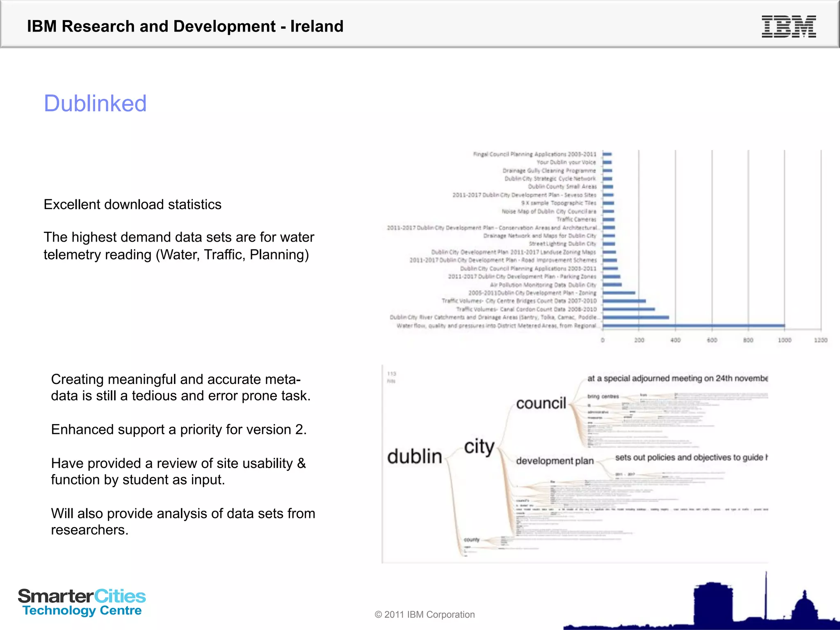Click 'bring centres' word tree branch
The height and width of the screenshot is (630, 840).
[x=603, y=396]
